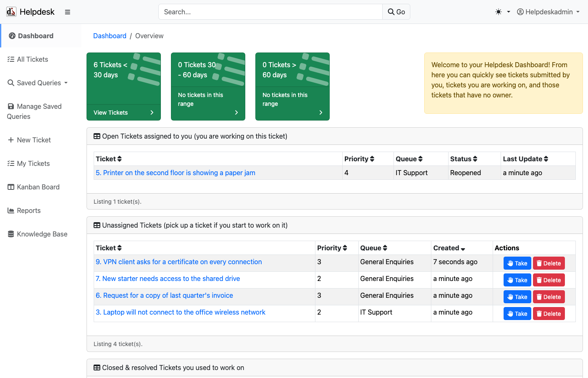The image size is (588, 378).
Task: Delete the Laptop wireless ticket
Action: (x=549, y=314)
